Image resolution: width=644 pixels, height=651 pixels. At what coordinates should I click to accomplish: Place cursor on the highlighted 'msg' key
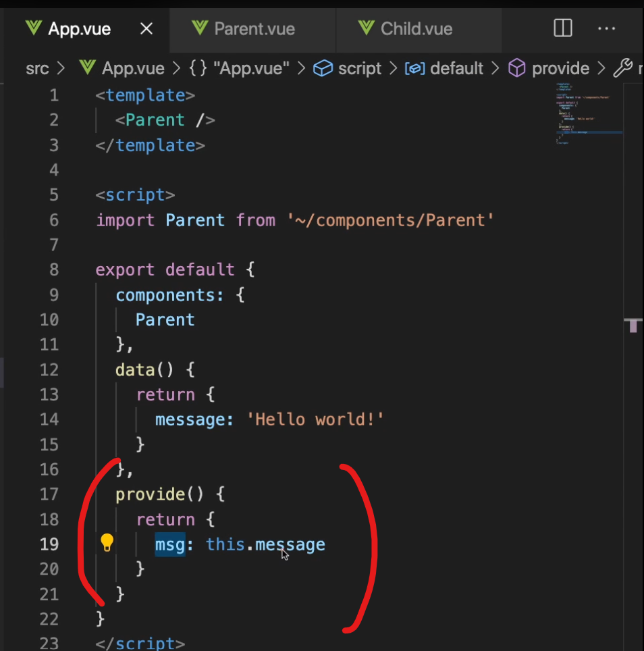(170, 544)
